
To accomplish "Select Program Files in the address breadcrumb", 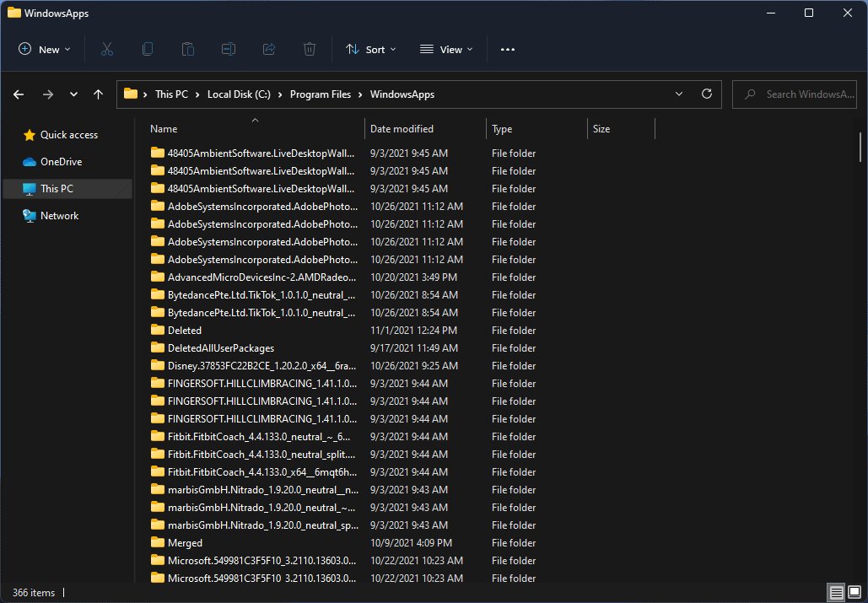I will point(320,94).
